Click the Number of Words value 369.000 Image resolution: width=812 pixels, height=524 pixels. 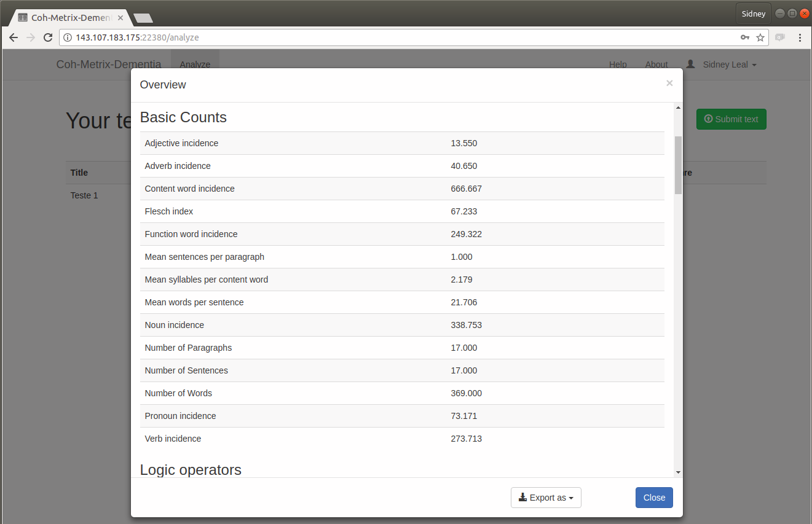[x=467, y=393]
